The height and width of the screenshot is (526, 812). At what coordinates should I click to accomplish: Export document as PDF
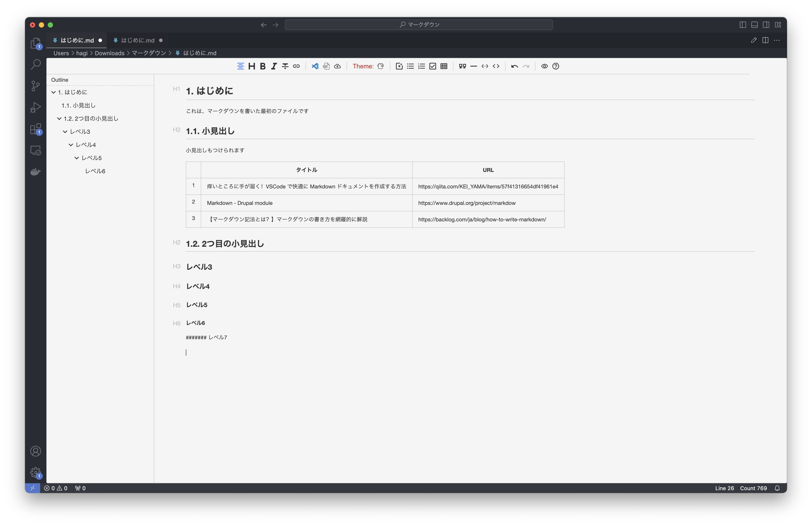[326, 66]
